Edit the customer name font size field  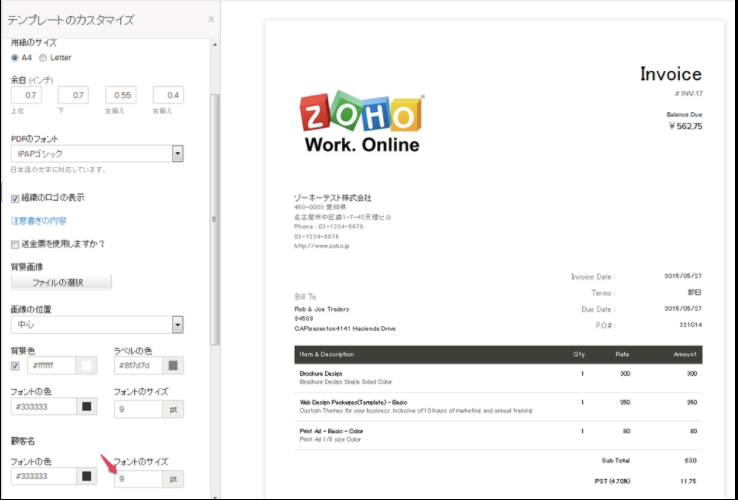pos(138,479)
